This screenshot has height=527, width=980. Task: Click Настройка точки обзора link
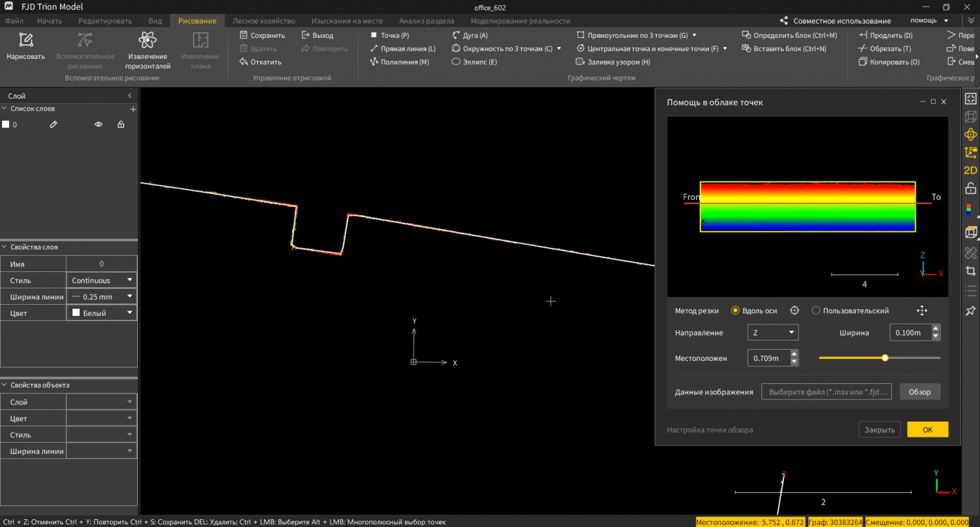pos(710,430)
